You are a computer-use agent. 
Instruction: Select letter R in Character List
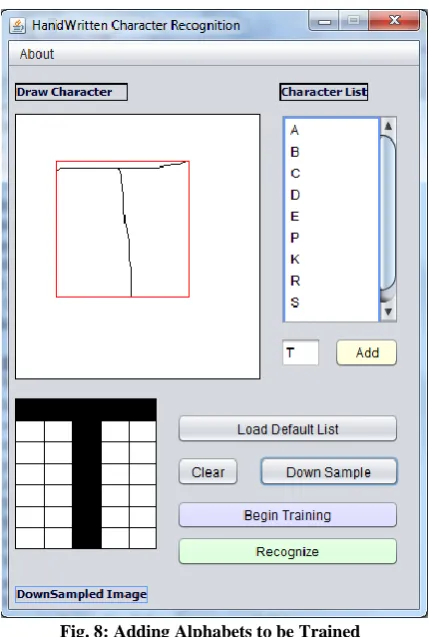[x=295, y=281]
